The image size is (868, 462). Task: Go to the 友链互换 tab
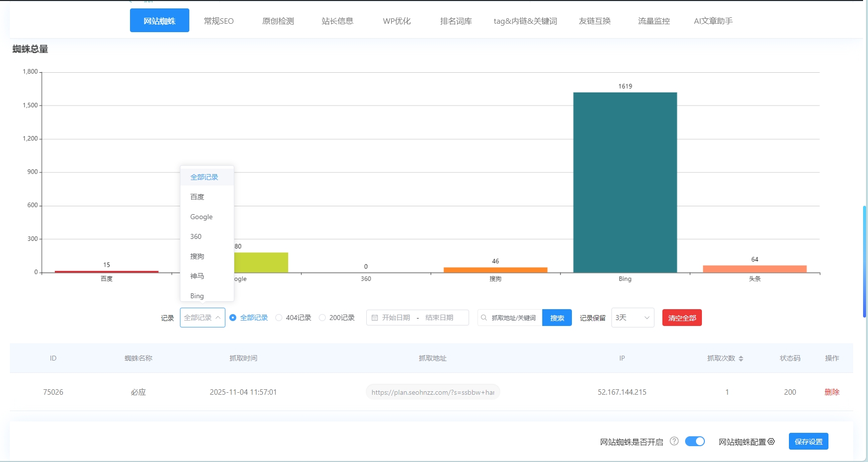click(594, 21)
